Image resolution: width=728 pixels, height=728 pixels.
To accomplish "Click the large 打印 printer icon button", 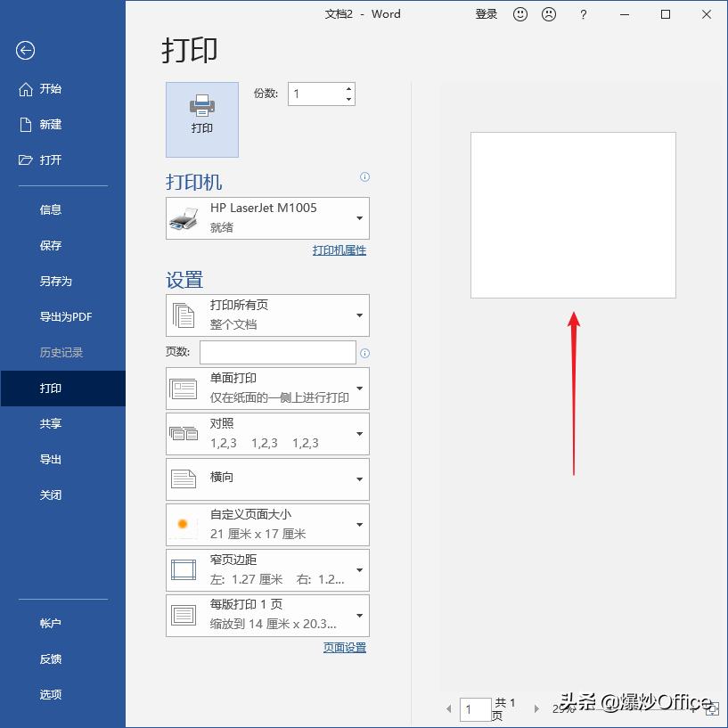I will (201, 119).
